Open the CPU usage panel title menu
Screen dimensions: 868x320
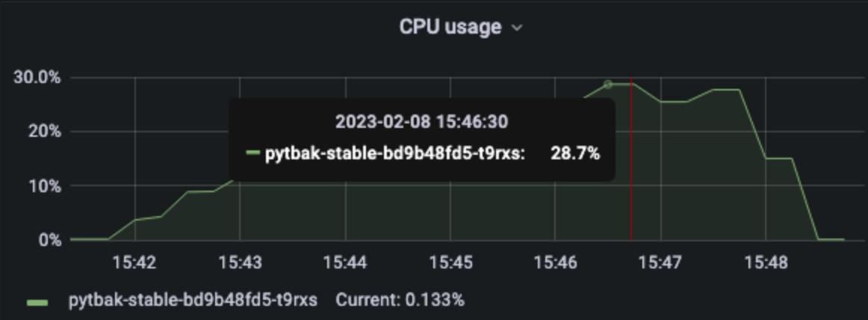[450, 27]
